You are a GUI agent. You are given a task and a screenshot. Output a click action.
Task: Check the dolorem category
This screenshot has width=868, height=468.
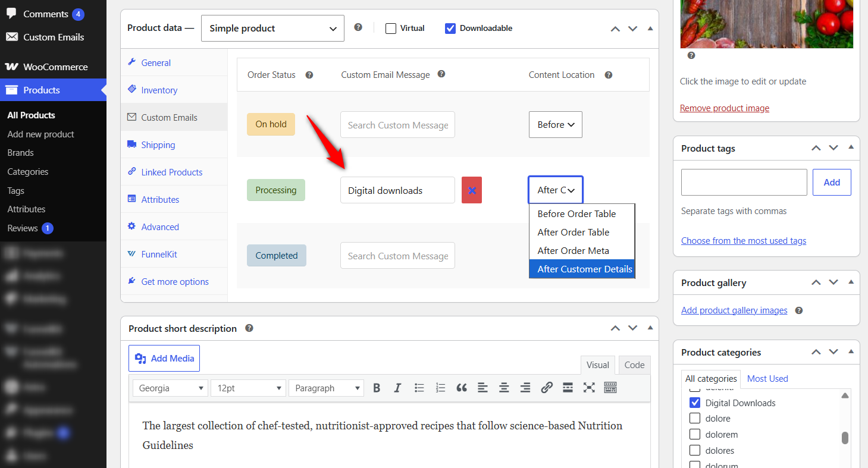[695, 434]
